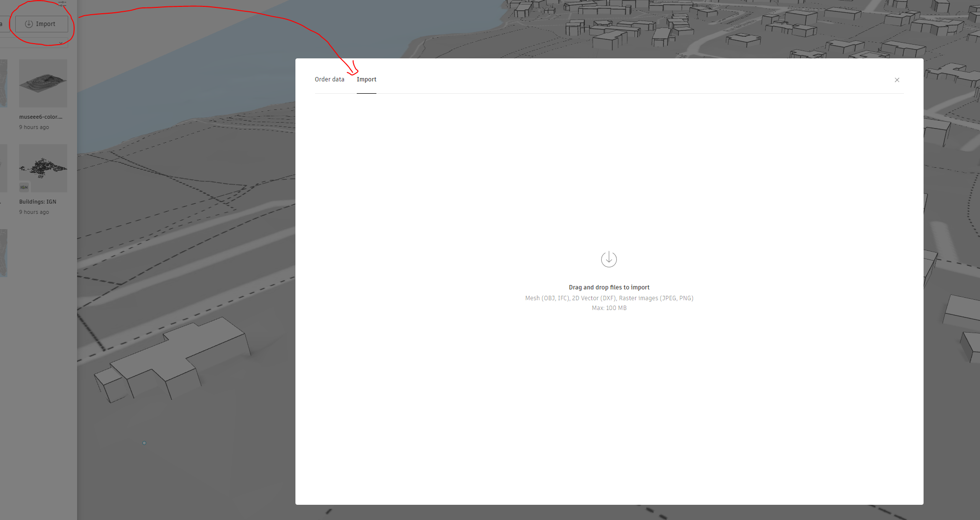Open the filter sliders icon above Import
The width and height of the screenshot is (980, 520).
[62, 3]
